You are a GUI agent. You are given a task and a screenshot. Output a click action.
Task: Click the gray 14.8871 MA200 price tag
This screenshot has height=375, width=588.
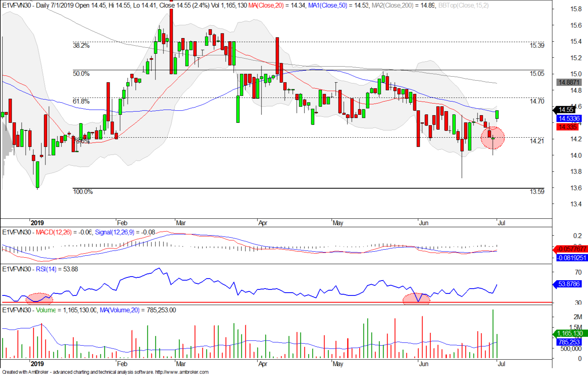tap(569, 82)
